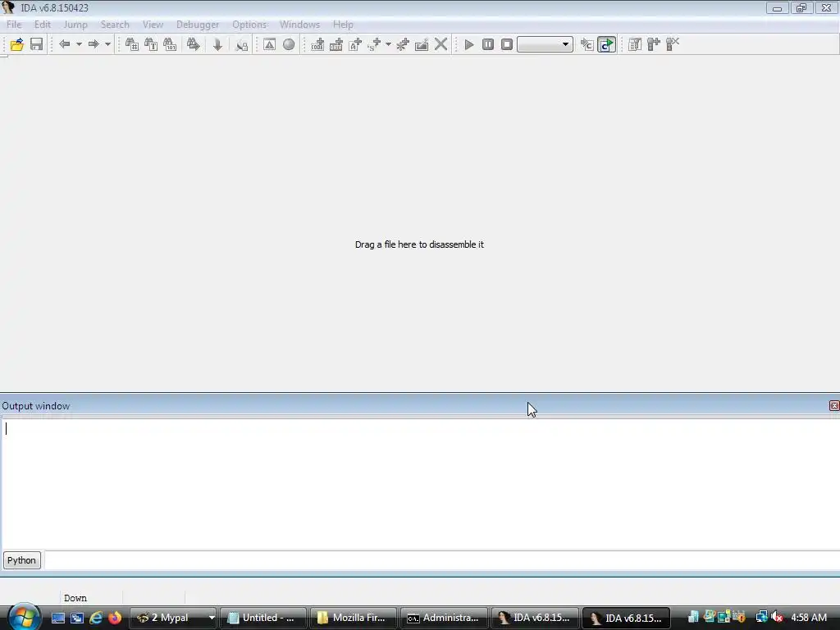Click the convert to data icon

click(336, 44)
